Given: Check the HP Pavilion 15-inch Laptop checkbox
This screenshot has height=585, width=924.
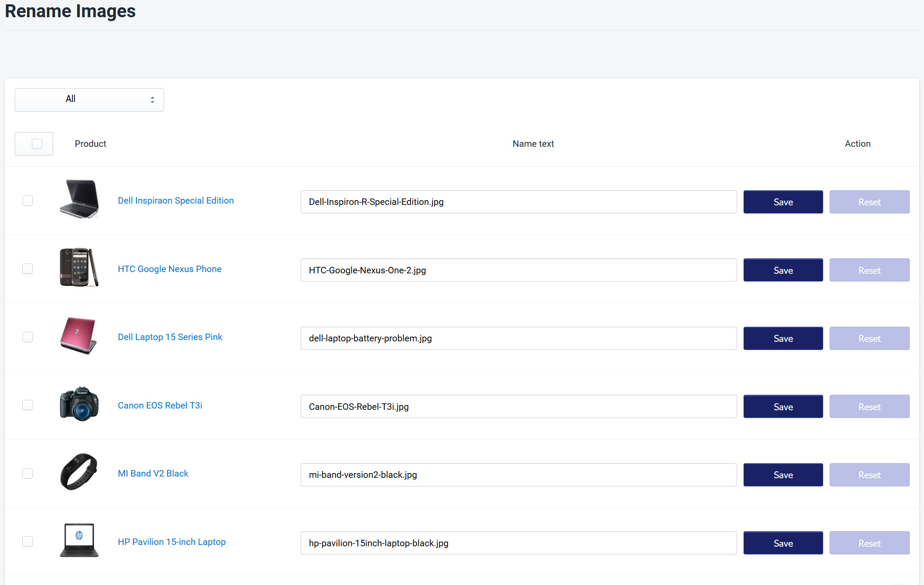Looking at the screenshot, I should 28,542.
